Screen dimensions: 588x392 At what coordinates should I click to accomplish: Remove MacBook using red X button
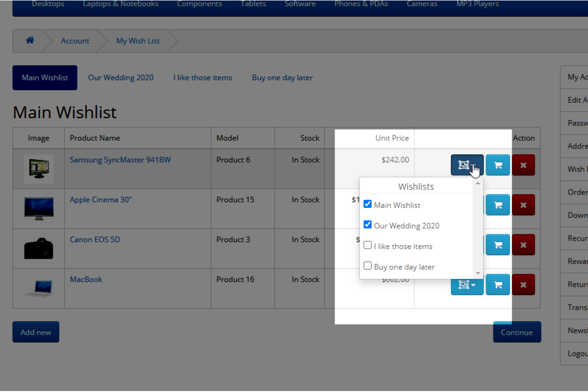pyautogui.click(x=523, y=285)
